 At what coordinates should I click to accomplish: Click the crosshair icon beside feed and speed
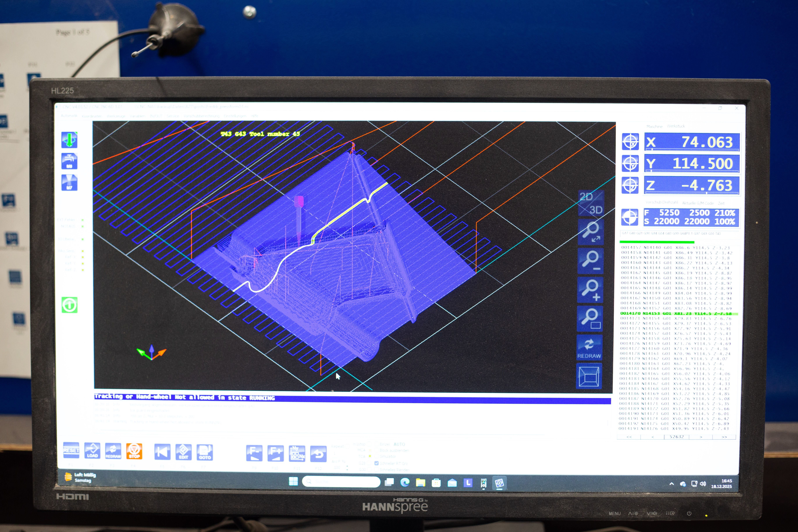(x=630, y=217)
